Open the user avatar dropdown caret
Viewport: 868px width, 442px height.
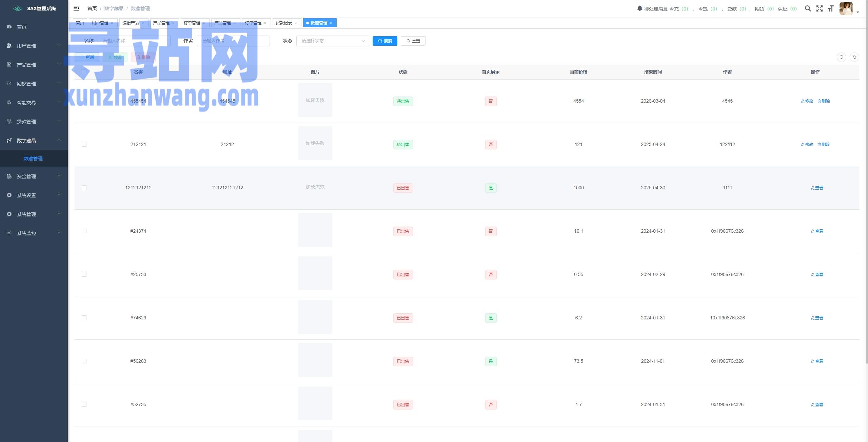[x=858, y=12]
